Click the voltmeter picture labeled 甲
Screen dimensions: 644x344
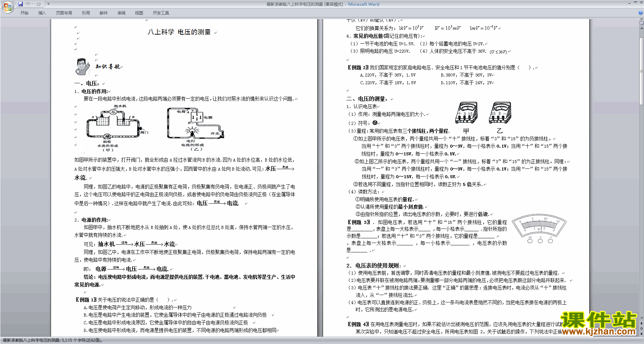pyautogui.click(x=466, y=113)
